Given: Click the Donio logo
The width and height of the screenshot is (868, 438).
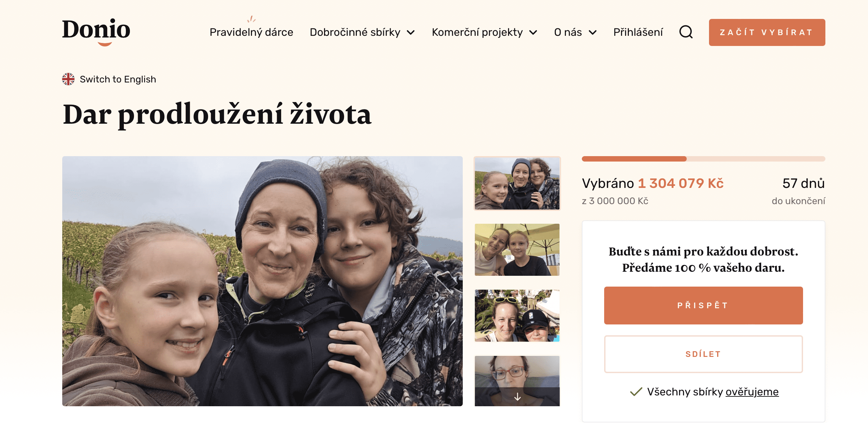Looking at the screenshot, I should point(96,32).
